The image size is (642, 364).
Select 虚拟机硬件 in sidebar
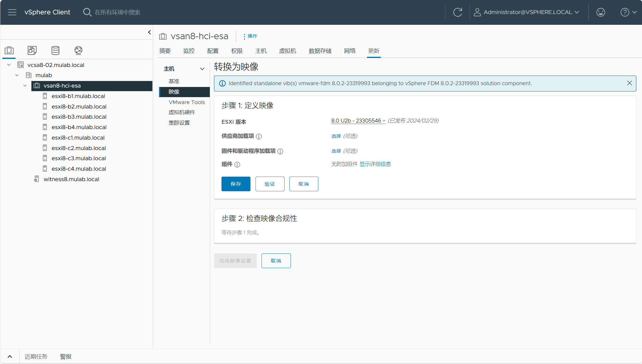pos(182,112)
